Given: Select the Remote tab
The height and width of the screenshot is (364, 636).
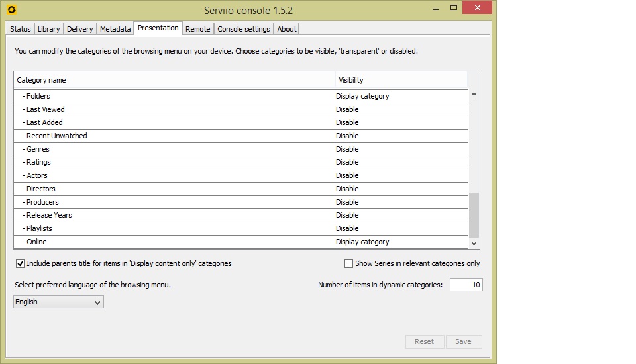Looking at the screenshot, I should pos(197,29).
